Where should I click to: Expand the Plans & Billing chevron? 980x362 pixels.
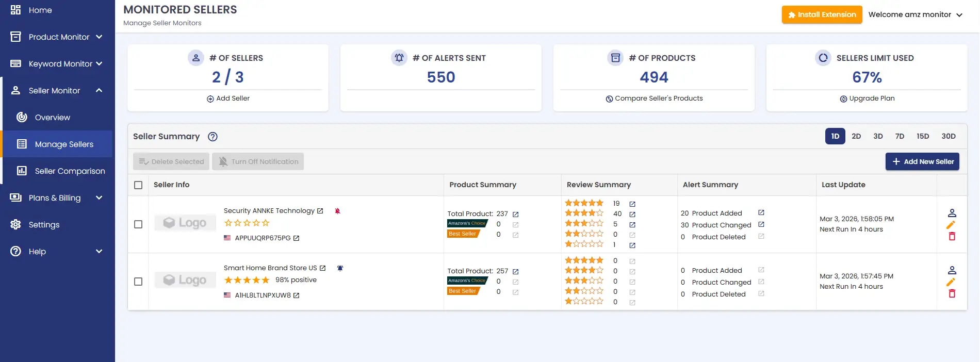[x=99, y=198]
